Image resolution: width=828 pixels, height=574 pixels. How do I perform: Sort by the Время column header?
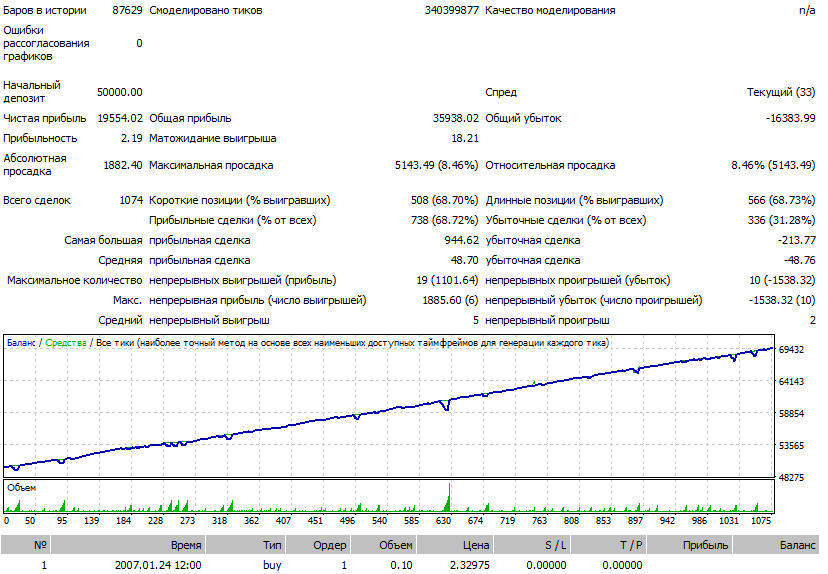point(128,545)
